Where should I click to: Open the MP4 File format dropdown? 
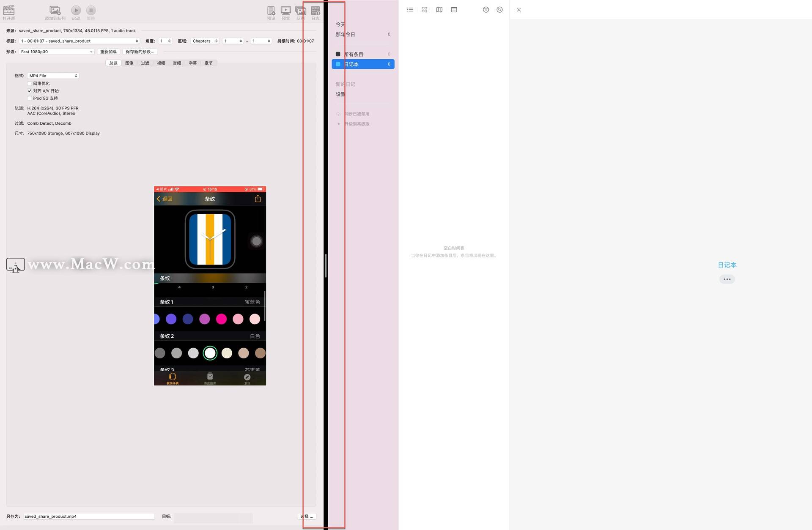pyautogui.click(x=53, y=76)
